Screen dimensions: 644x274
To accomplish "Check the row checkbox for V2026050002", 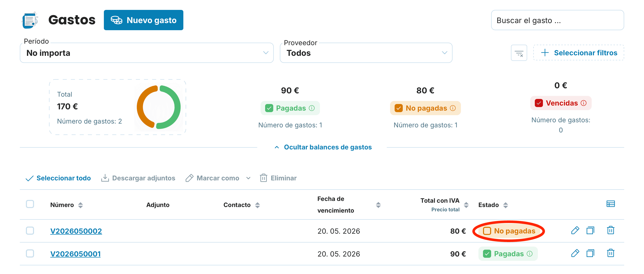I will click(x=30, y=231).
